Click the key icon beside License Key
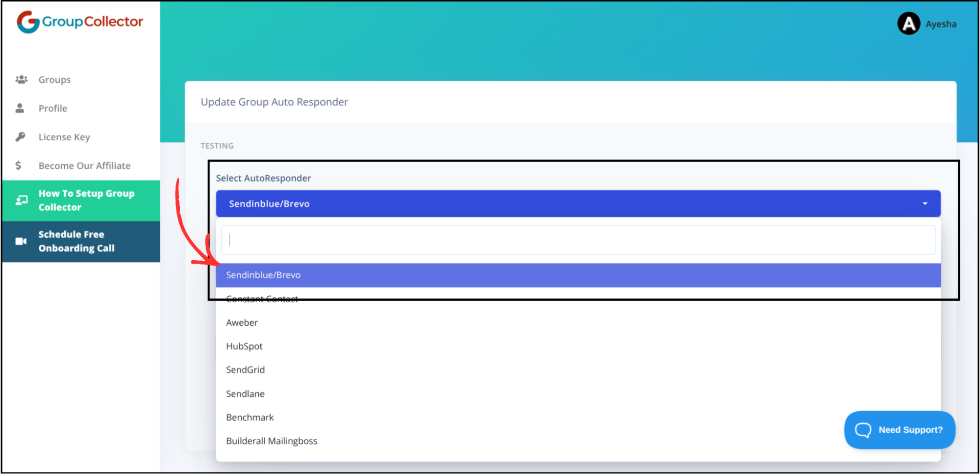 coord(20,136)
